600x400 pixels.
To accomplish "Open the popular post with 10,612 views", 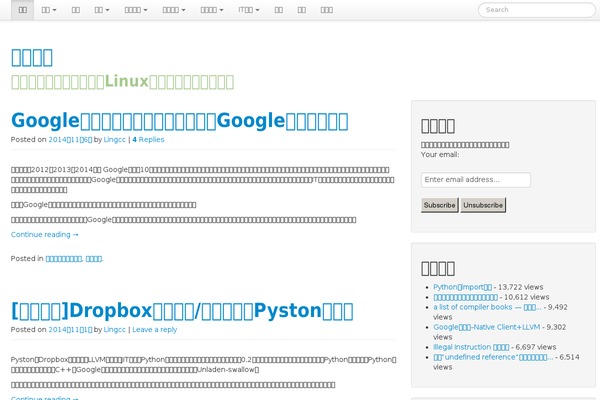I will click(466, 297).
